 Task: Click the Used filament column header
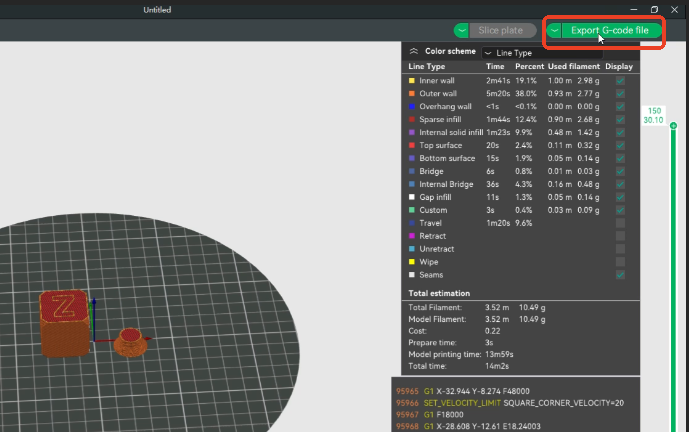pyautogui.click(x=573, y=66)
